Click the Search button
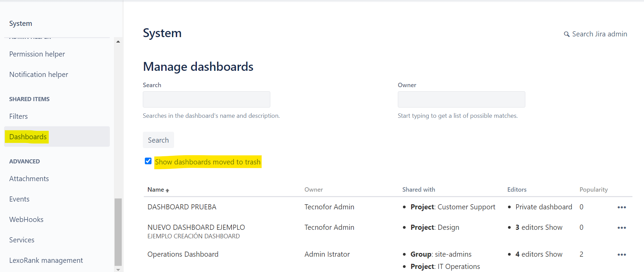Viewport: 644px width, 272px height. (x=158, y=140)
